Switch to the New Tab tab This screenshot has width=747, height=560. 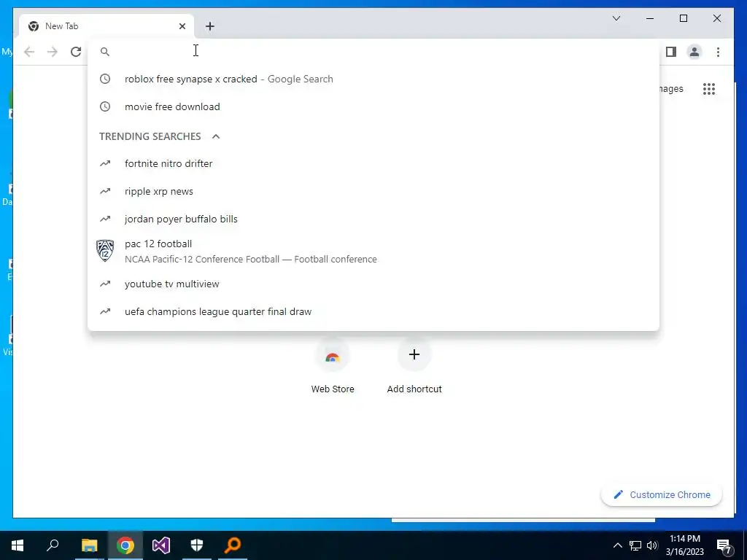tap(107, 26)
